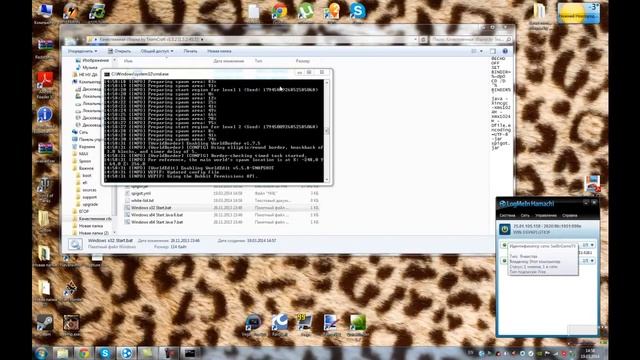
Task: Sort files by the Имя column header
Action: point(128,61)
